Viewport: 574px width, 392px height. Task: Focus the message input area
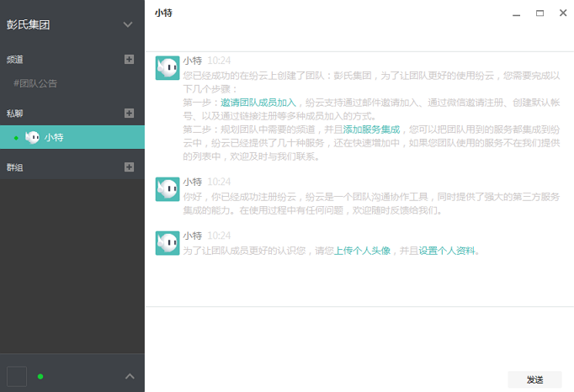click(x=359, y=336)
